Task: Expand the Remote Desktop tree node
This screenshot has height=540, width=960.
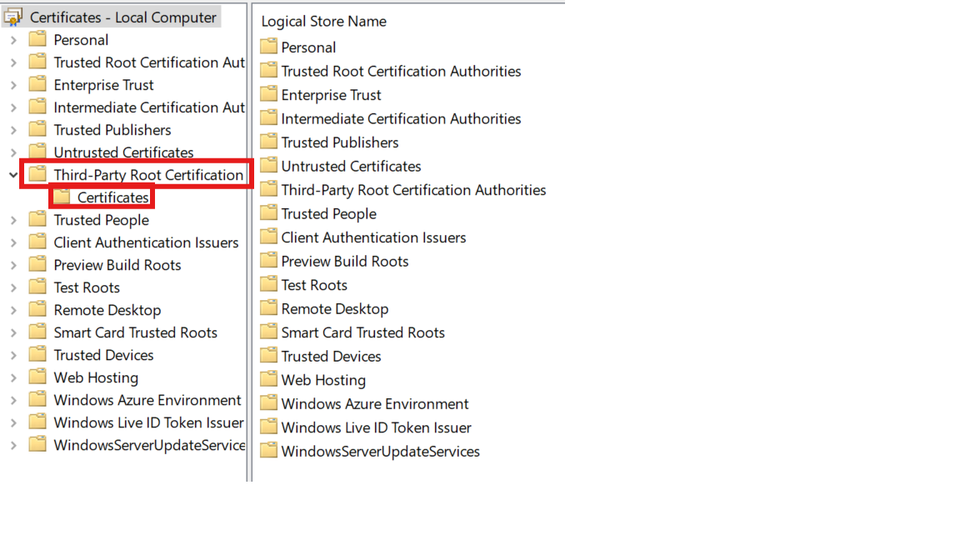Action: click(13, 310)
